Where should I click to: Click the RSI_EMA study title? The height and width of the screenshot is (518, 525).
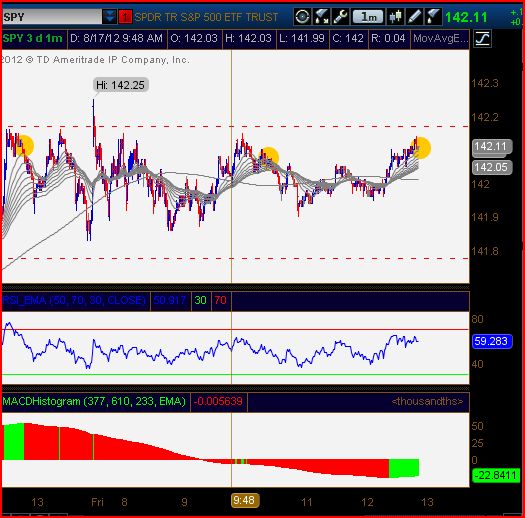(x=75, y=300)
